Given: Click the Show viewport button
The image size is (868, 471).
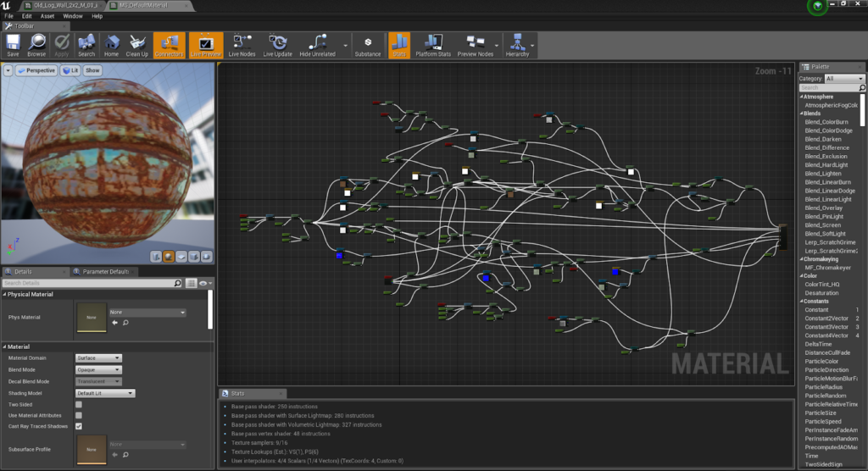Looking at the screenshot, I should click(x=92, y=70).
